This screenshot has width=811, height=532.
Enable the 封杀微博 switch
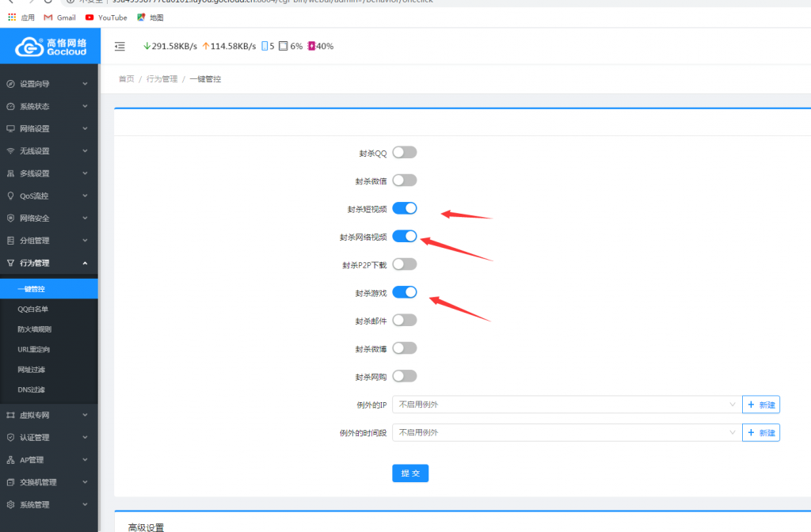click(405, 348)
